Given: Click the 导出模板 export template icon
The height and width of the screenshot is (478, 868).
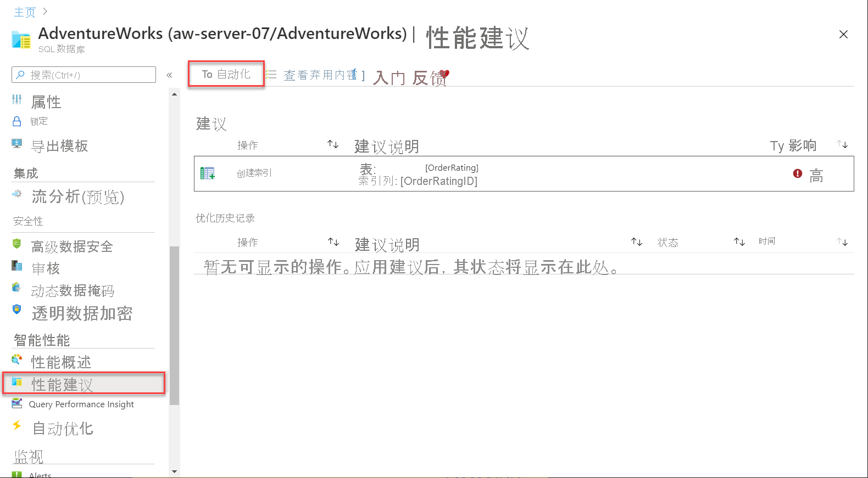Looking at the screenshot, I should [x=17, y=144].
